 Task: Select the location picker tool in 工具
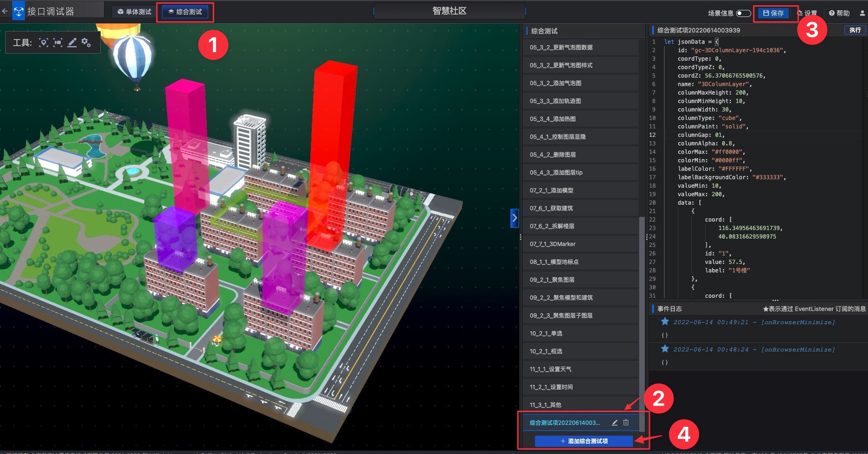coord(43,43)
